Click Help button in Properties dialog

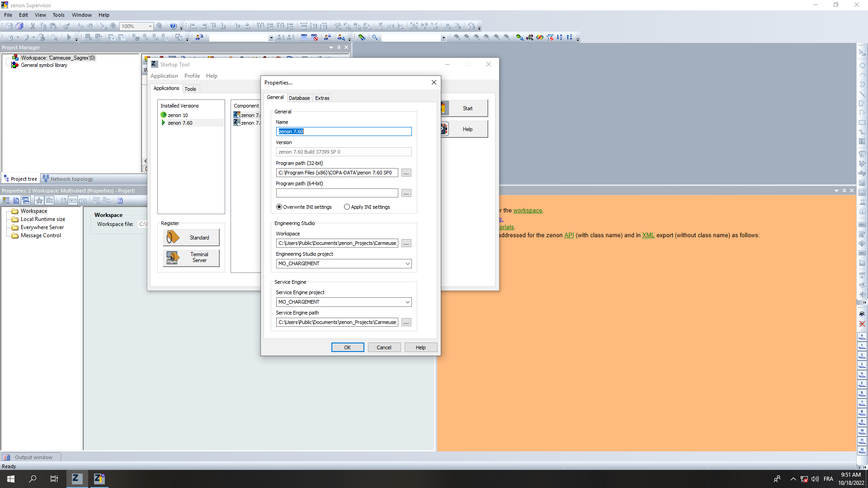pos(420,347)
